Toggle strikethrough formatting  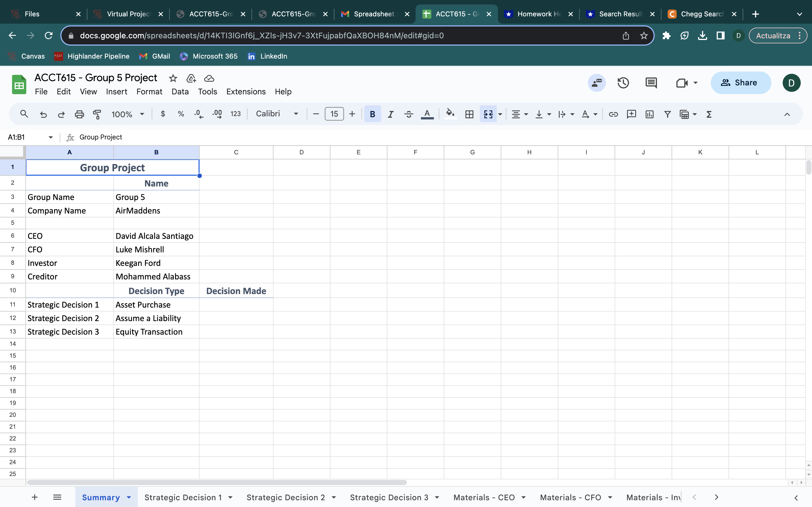click(408, 114)
